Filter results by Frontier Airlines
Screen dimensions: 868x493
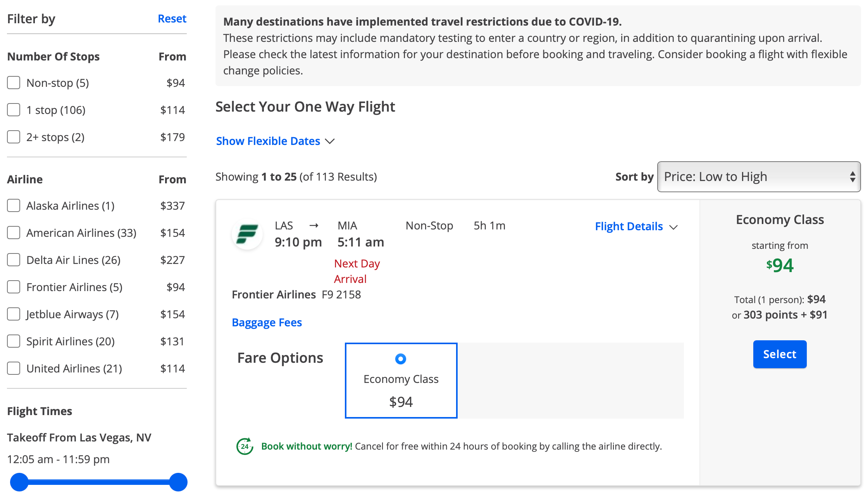tap(13, 287)
